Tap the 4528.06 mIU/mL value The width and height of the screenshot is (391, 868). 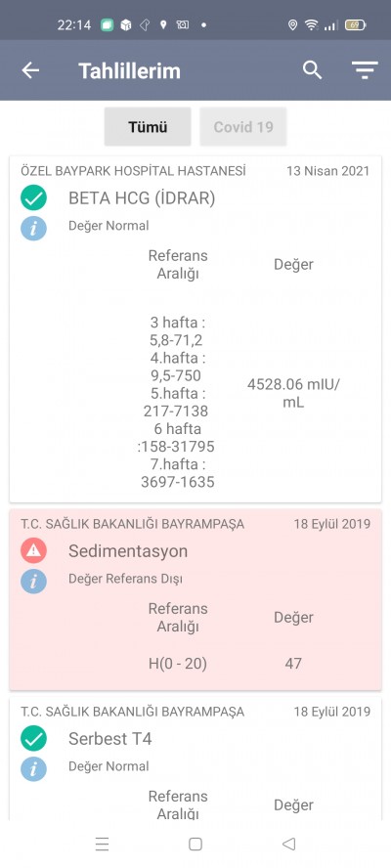coord(293,393)
